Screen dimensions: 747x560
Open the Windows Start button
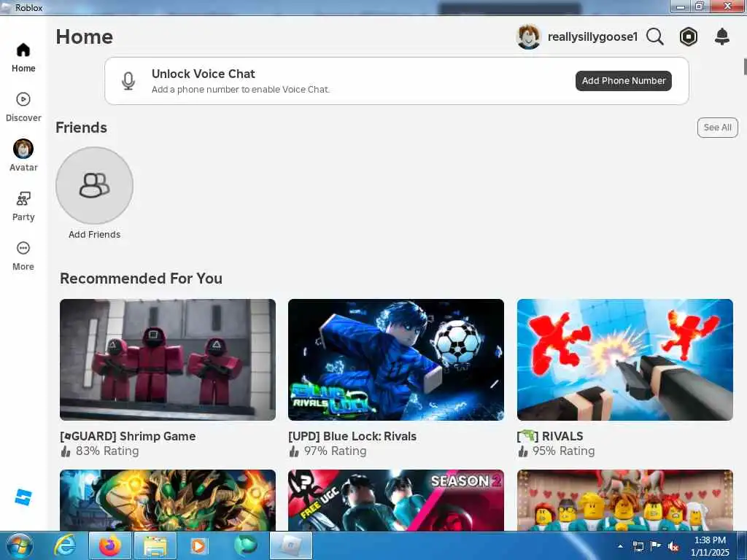tap(19, 545)
